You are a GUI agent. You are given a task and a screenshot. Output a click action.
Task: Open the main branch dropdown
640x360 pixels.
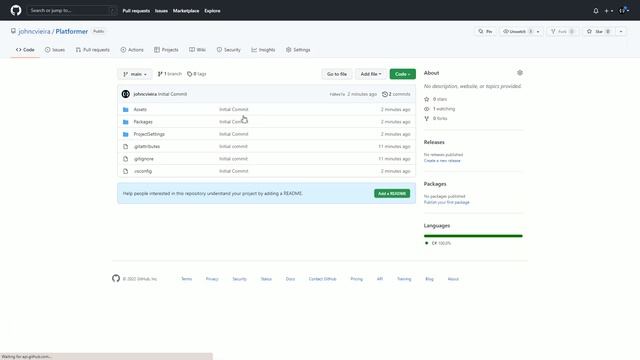135,74
